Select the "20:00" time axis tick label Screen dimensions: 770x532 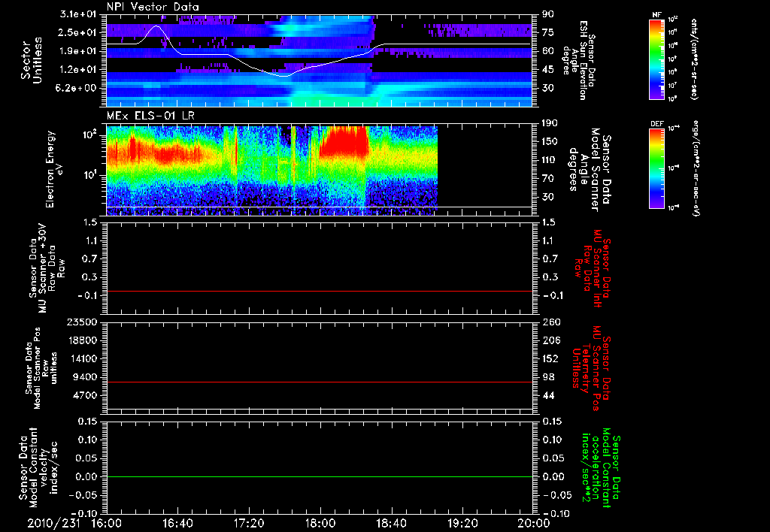534,523
